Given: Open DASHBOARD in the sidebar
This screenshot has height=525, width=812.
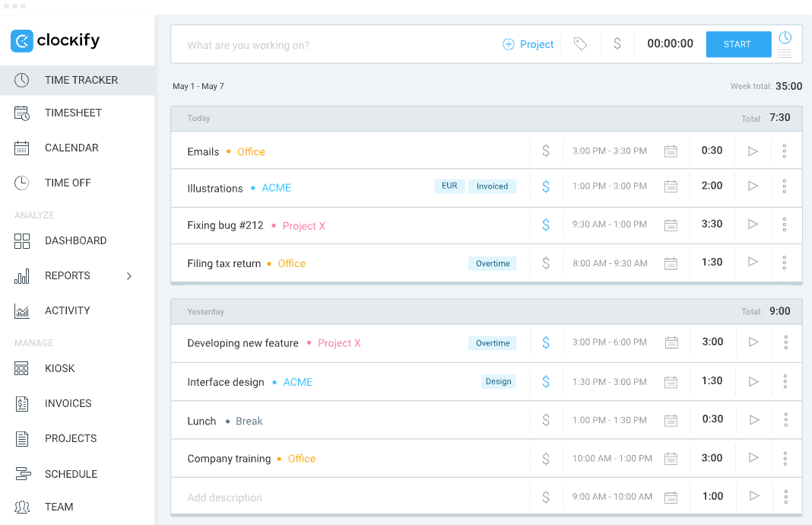Looking at the screenshot, I should (77, 241).
